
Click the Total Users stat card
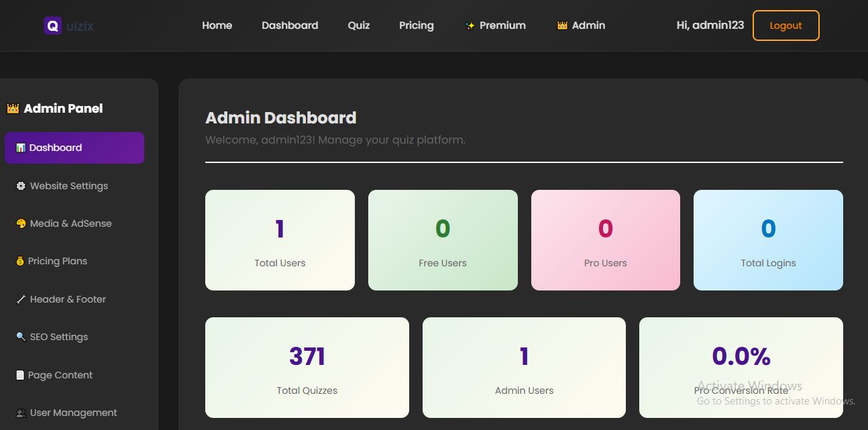click(x=280, y=240)
